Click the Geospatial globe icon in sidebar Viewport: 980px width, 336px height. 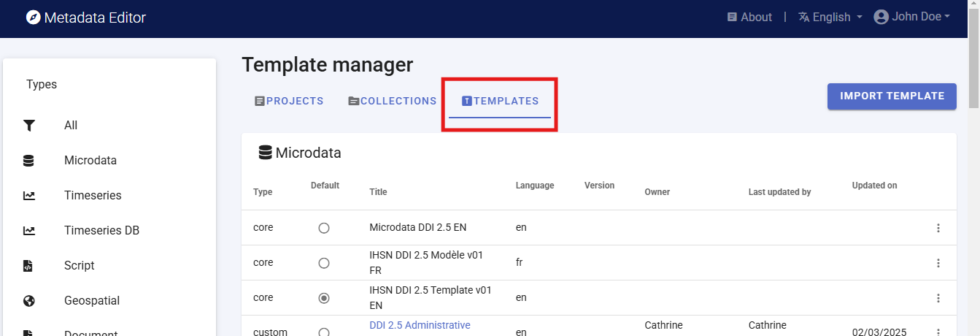tap(29, 301)
